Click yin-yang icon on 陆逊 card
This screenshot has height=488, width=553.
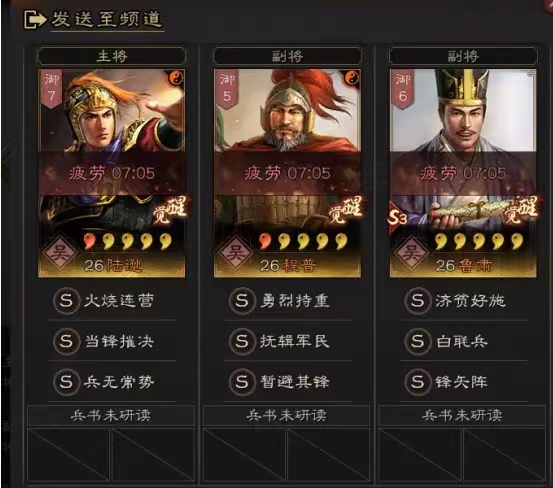pos(175,79)
